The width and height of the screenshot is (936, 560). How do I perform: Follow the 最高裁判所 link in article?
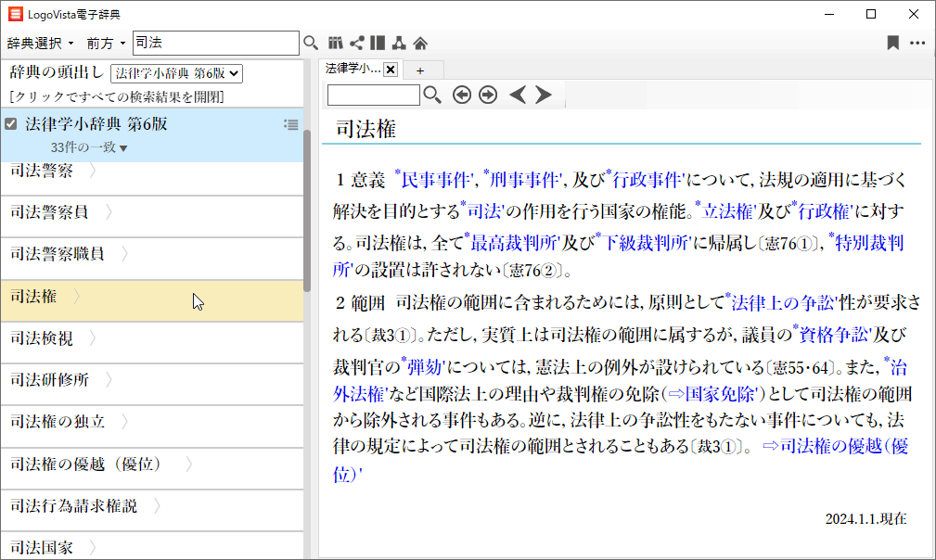pos(513,243)
